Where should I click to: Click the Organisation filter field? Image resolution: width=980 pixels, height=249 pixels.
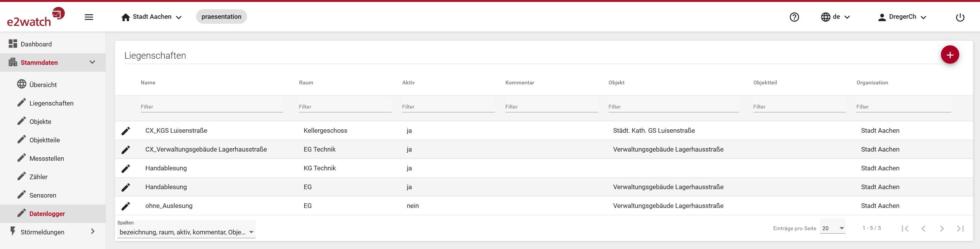pyautogui.click(x=904, y=107)
